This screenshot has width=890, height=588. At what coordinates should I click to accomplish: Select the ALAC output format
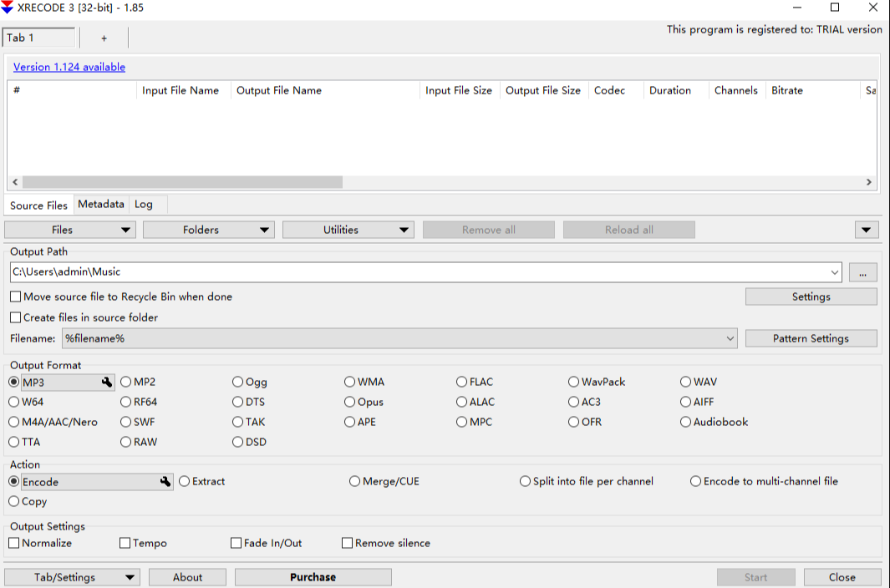tap(476, 402)
